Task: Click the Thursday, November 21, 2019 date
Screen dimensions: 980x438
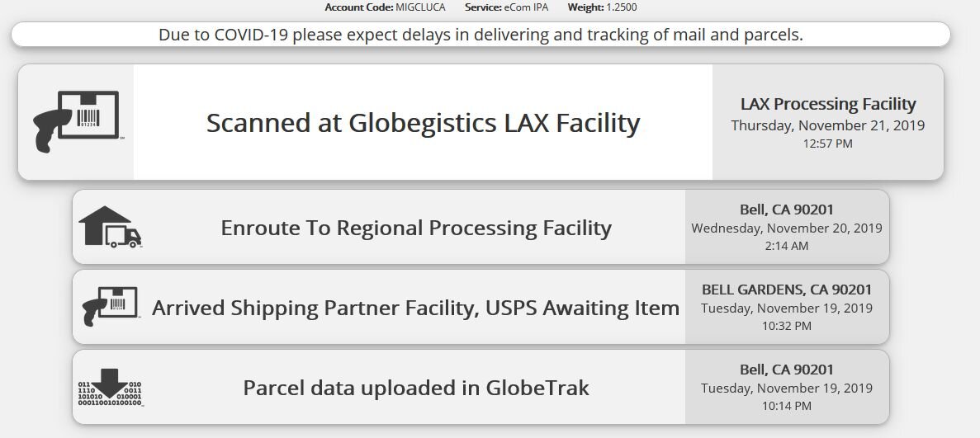Action: pyautogui.click(x=828, y=125)
